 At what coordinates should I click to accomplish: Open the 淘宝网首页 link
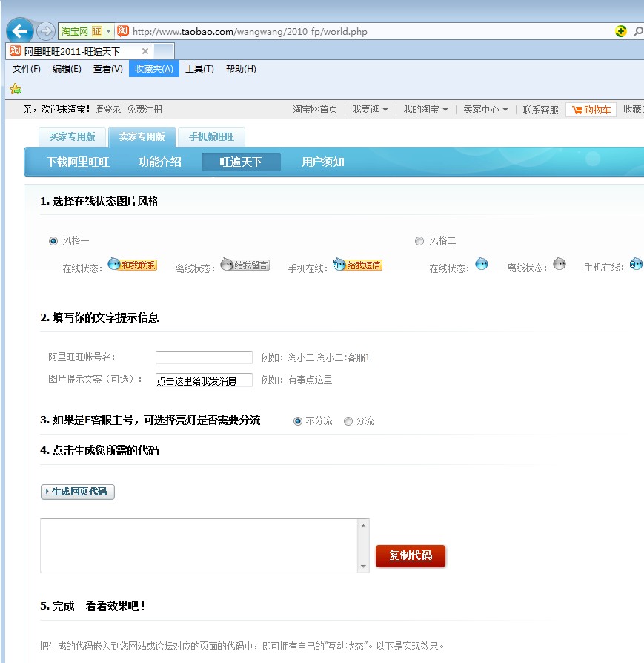tap(315, 110)
